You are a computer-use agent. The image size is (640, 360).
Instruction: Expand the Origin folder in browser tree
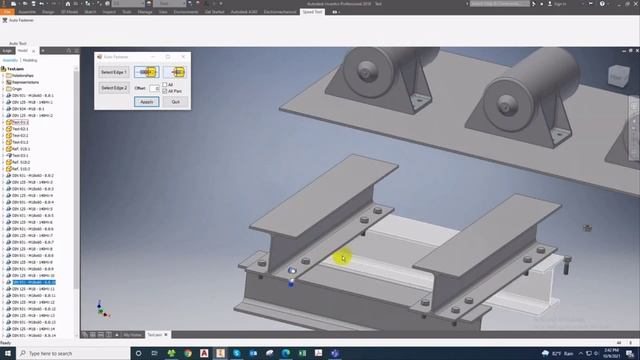[x=3, y=89]
